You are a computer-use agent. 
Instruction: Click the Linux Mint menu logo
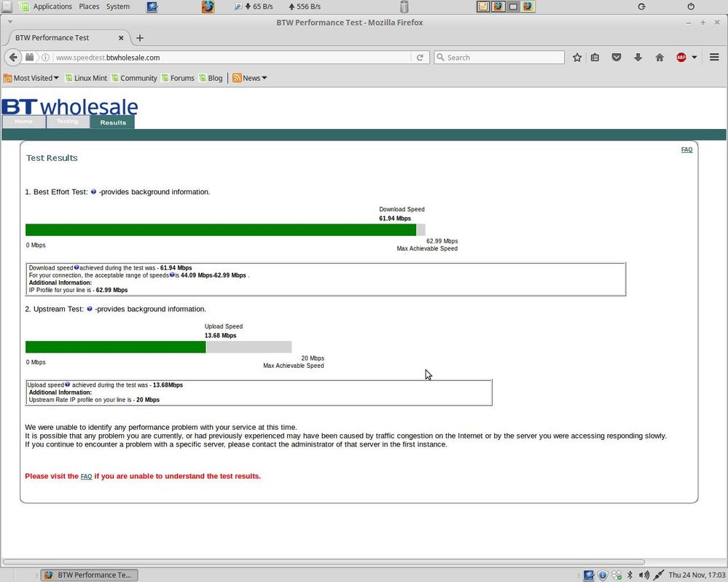24,7
